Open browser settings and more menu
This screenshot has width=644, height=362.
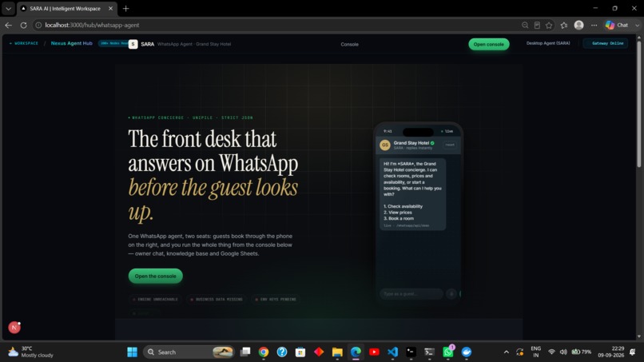coord(594,25)
